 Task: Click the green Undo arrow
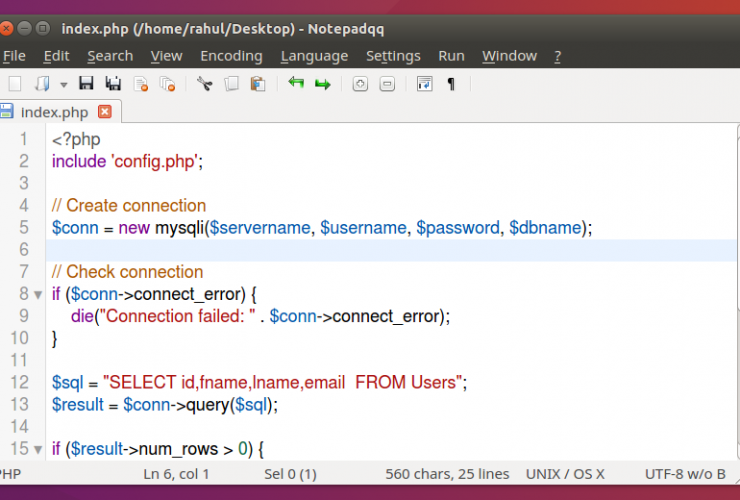tap(295, 84)
